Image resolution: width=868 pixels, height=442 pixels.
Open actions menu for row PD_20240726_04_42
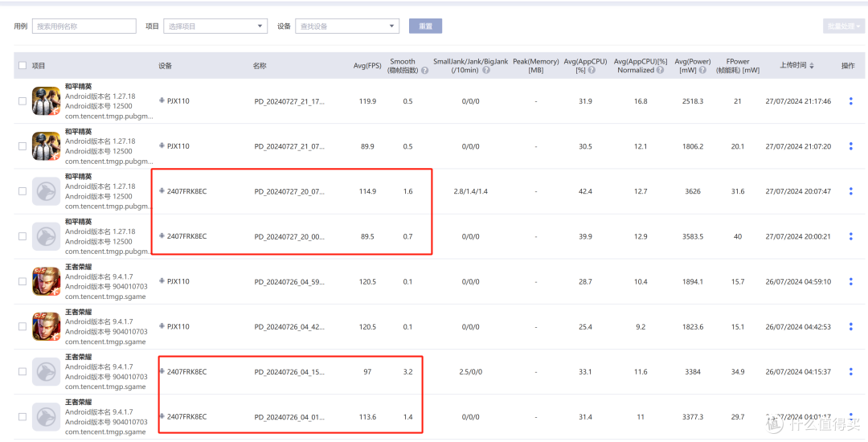850,326
